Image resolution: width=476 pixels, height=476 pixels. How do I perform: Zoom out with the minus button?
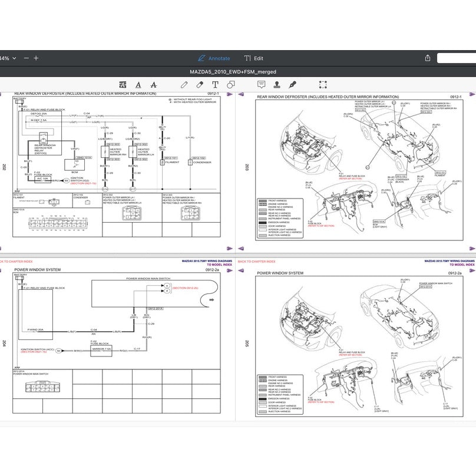pos(26,58)
